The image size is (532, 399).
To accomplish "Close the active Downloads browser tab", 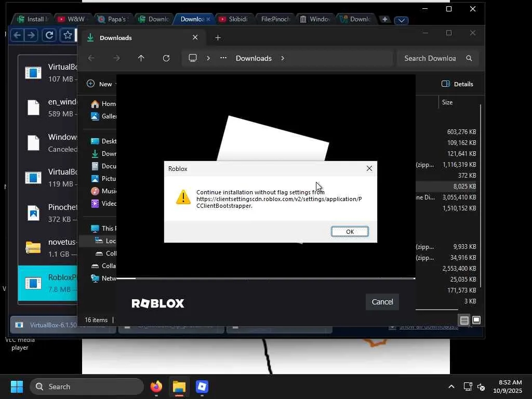I will (x=208, y=19).
